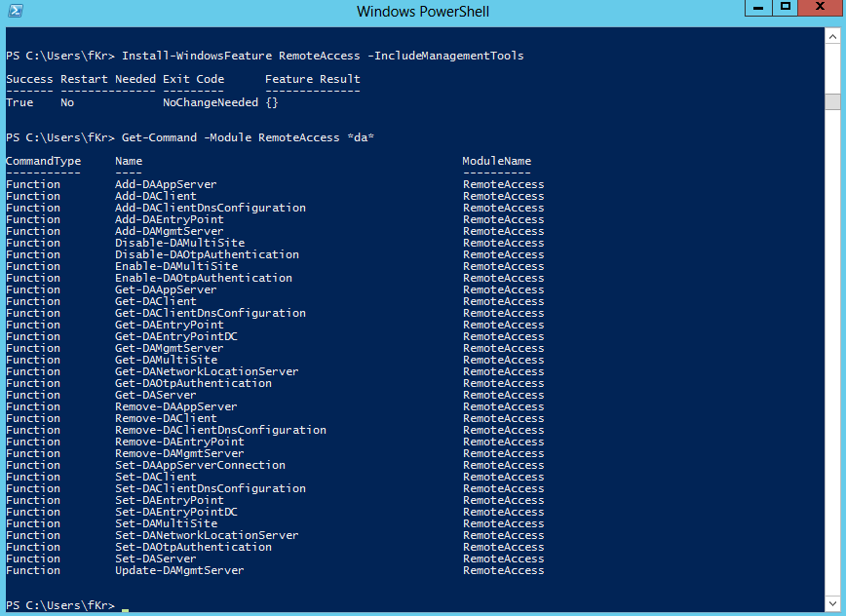The height and width of the screenshot is (616, 846).
Task: Close the Windows PowerShell window
Action: [820, 8]
